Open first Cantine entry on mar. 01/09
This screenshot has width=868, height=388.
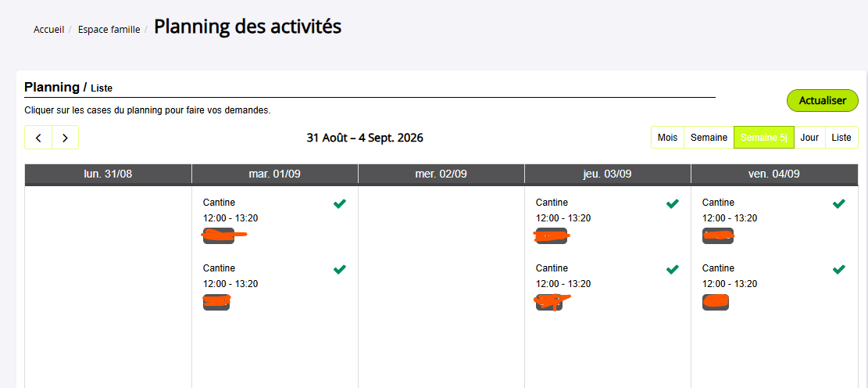[274, 220]
